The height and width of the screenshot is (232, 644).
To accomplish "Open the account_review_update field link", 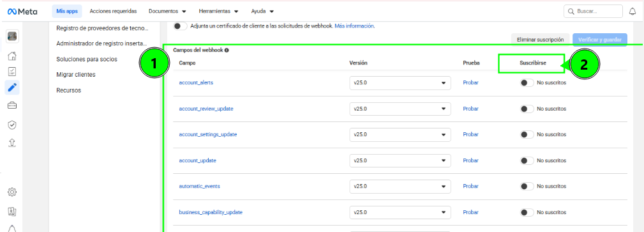I will click(x=206, y=109).
